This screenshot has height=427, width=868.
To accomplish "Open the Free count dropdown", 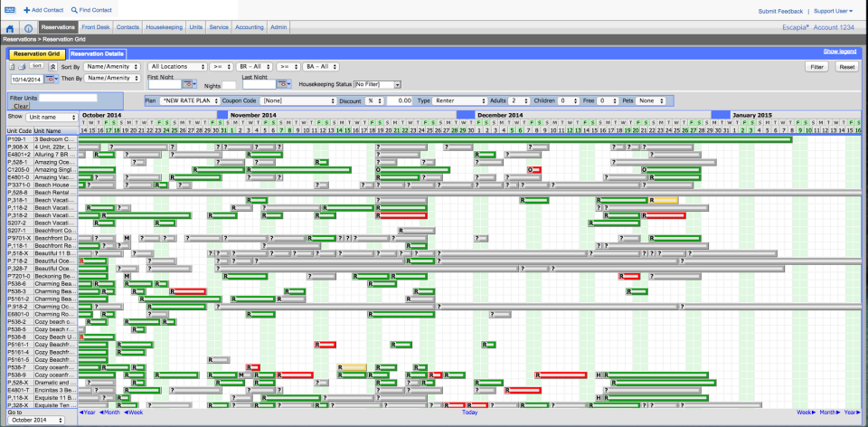I will click(608, 101).
